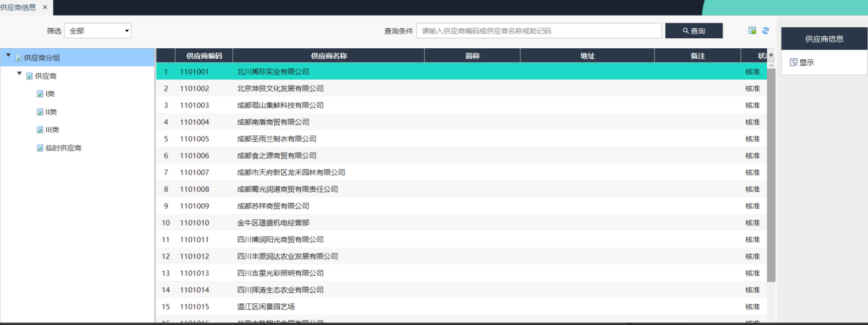Image resolution: width=868 pixels, height=325 pixels.
Task: Collapse the 供应商 subgroup arrow
Action: (x=19, y=73)
